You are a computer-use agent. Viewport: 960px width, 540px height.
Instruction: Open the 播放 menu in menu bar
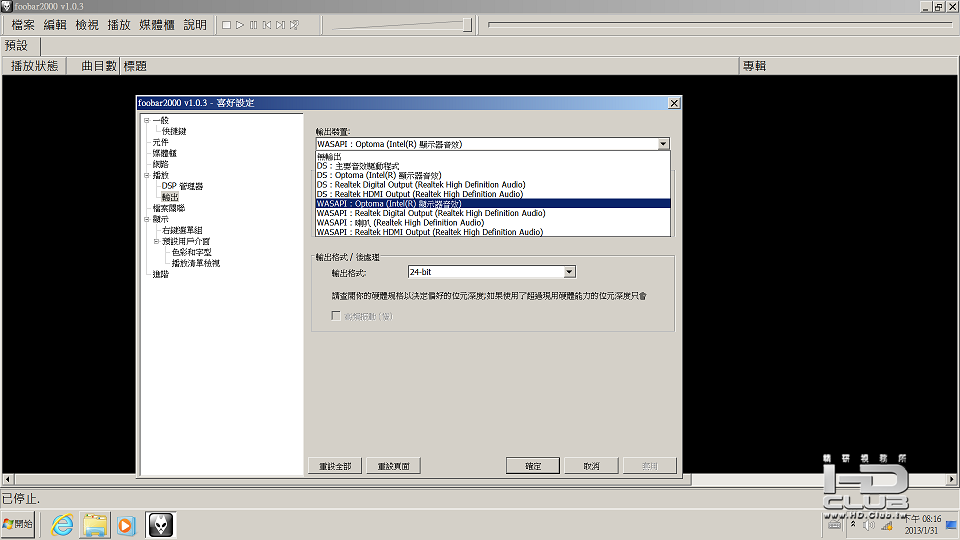[119, 25]
